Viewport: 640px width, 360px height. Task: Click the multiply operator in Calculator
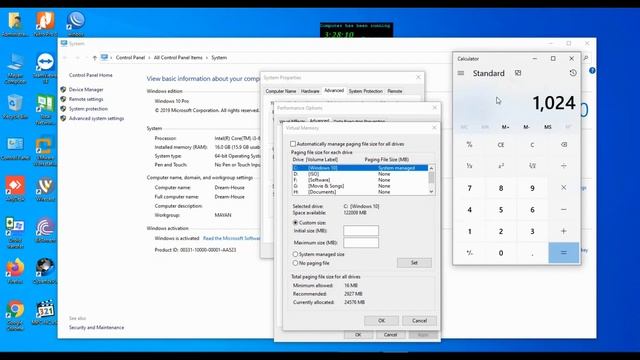[564, 188]
